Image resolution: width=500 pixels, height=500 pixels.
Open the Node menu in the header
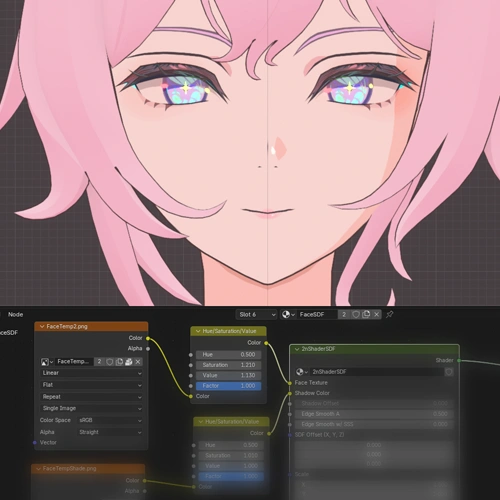(x=15, y=314)
